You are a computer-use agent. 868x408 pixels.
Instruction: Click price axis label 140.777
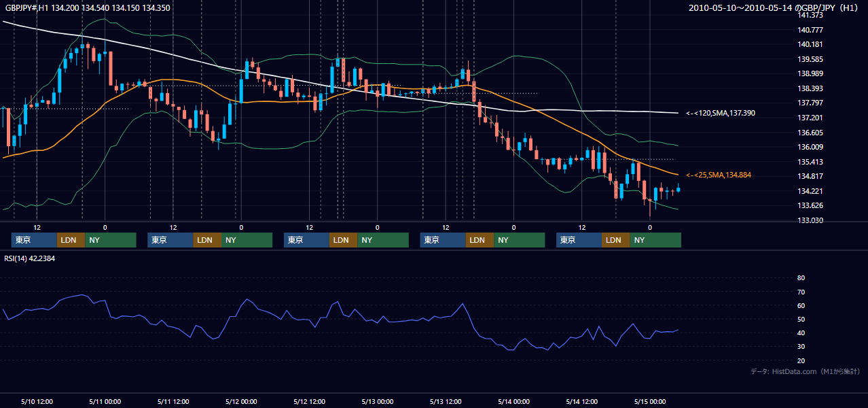(810, 30)
